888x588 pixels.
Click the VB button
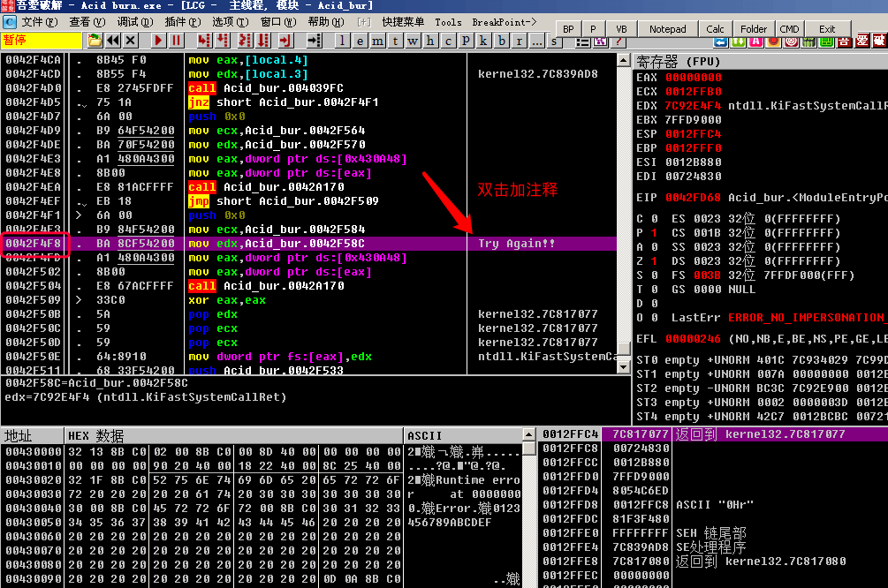pos(621,29)
